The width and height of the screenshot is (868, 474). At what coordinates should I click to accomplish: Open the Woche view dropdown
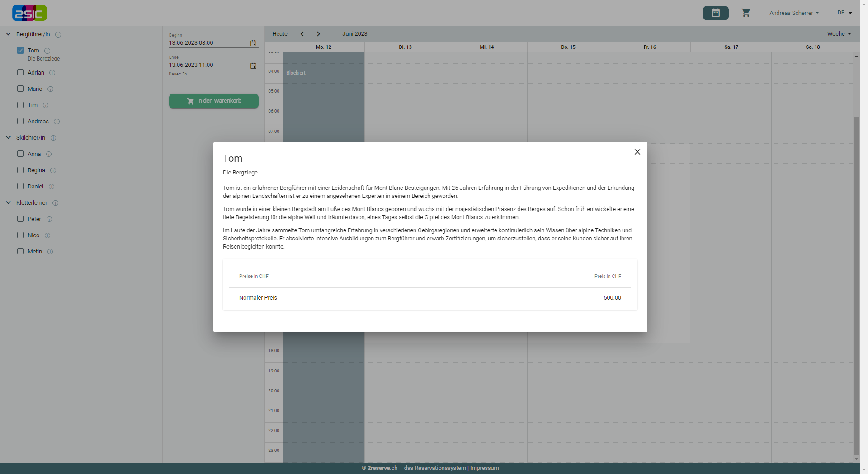839,34
